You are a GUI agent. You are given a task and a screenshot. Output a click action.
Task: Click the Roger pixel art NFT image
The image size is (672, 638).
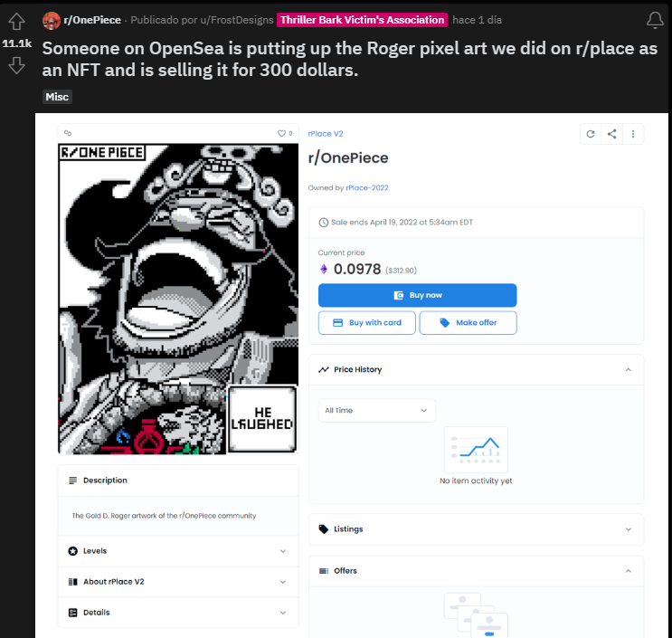tap(178, 299)
